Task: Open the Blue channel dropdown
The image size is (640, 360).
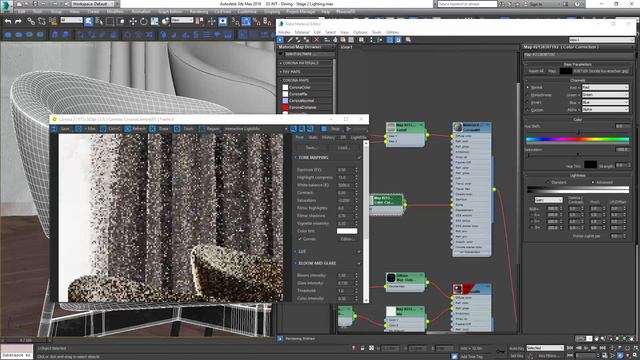Action: click(605, 102)
